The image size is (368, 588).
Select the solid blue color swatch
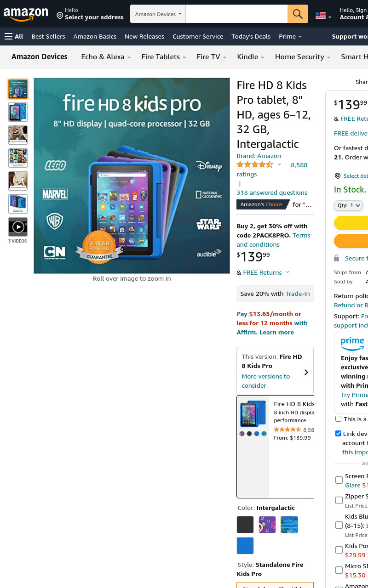point(245,546)
